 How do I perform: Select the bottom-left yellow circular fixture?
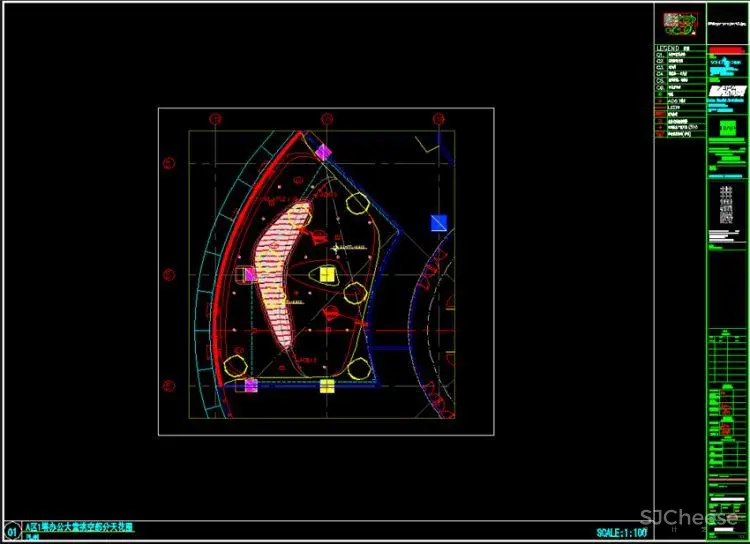pos(237,364)
